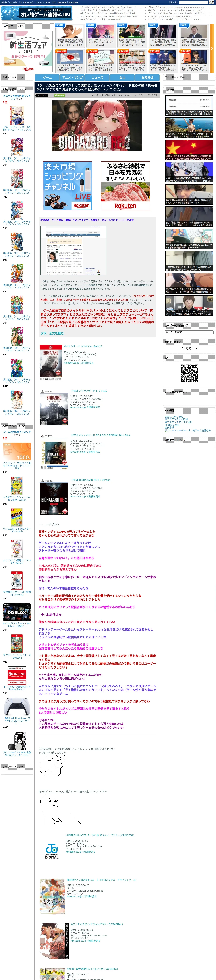Click the YouTube link in the top bar
Screen dimensions: 216x980
click(x=73, y=3)
